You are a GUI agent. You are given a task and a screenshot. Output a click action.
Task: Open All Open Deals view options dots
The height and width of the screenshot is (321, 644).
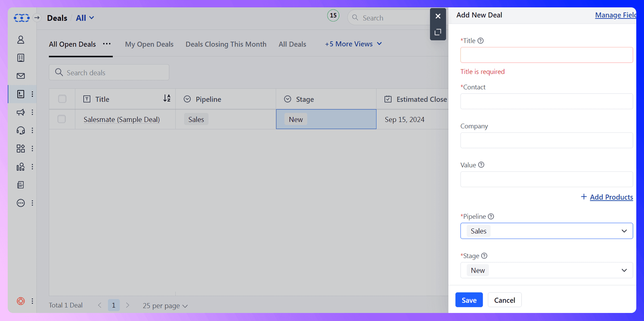click(x=107, y=44)
